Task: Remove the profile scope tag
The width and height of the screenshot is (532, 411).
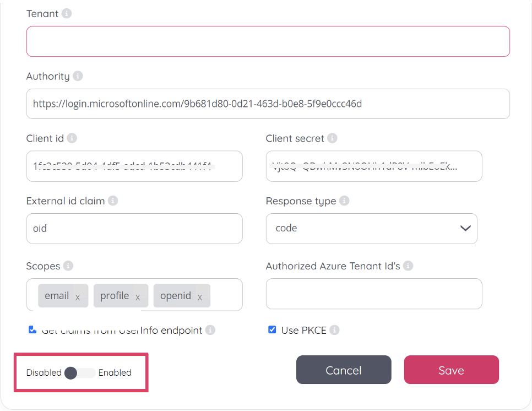Action: click(138, 298)
